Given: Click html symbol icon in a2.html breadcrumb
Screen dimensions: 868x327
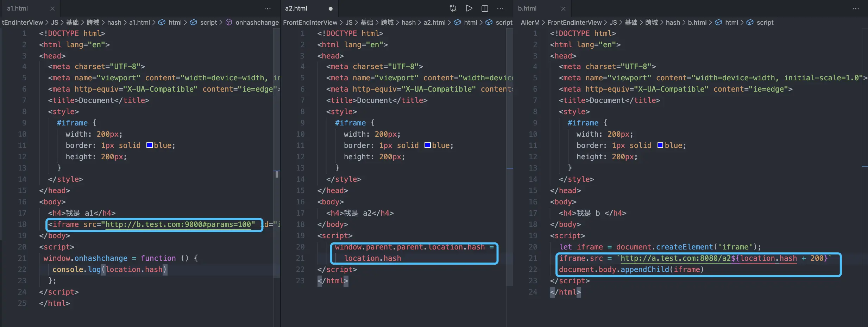Looking at the screenshot, I should [x=457, y=22].
